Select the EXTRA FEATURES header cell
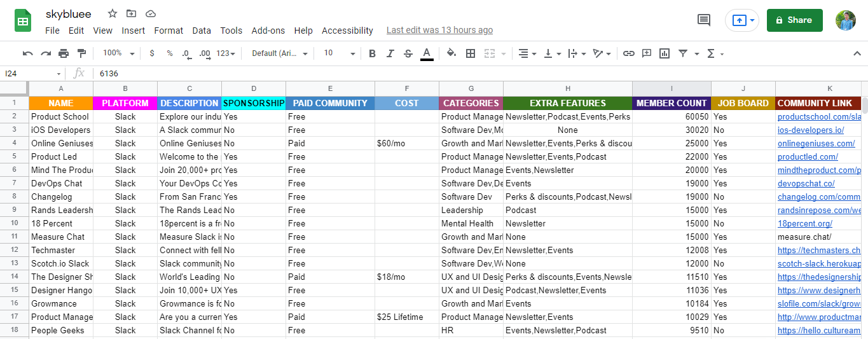 (x=568, y=103)
